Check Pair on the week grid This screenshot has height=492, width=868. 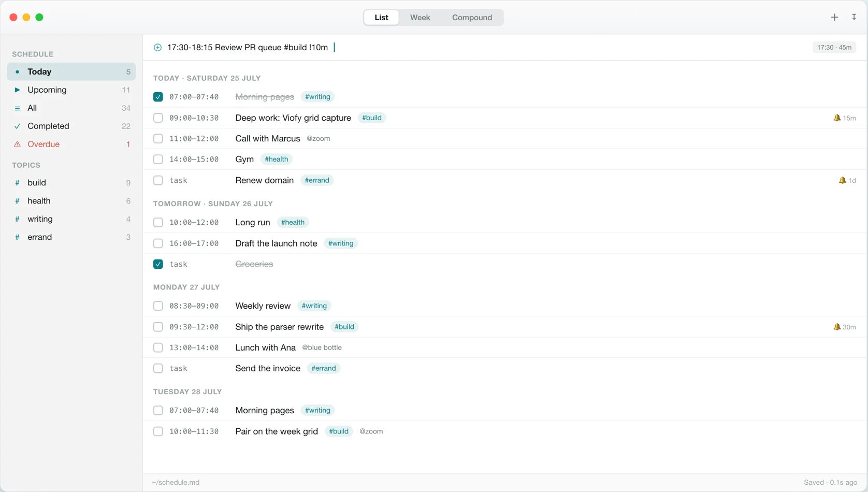point(158,431)
